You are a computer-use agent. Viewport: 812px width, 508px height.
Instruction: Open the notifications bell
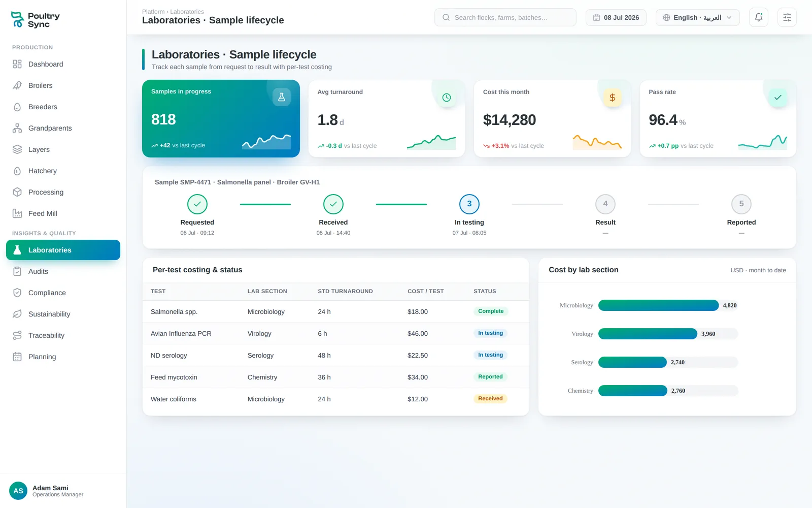coord(759,17)
